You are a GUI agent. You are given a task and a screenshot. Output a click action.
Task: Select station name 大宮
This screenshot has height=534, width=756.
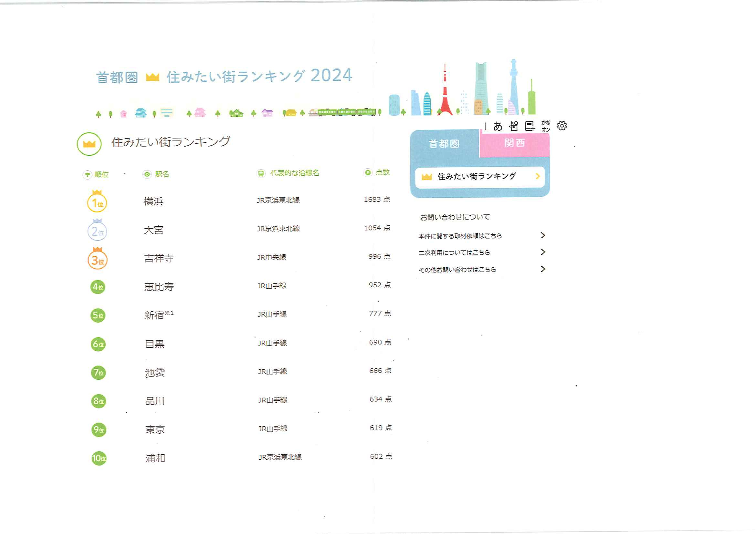(x=153, y=230)
